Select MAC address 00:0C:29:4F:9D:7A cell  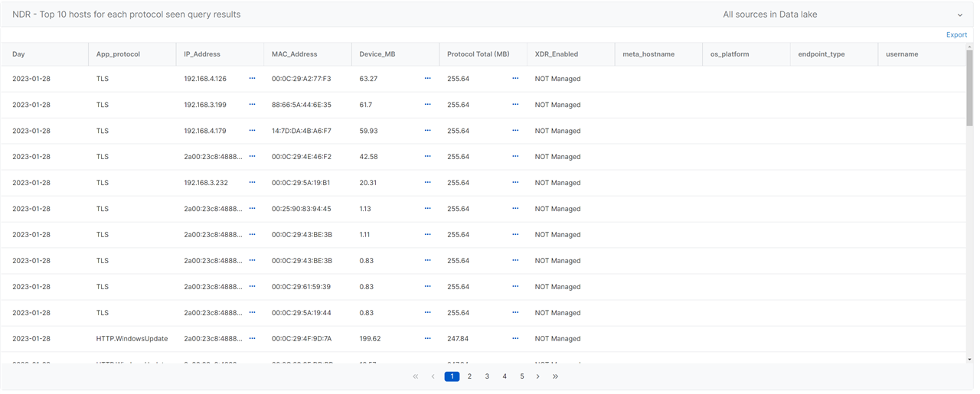pyautogui.click(x=302, y=339)
